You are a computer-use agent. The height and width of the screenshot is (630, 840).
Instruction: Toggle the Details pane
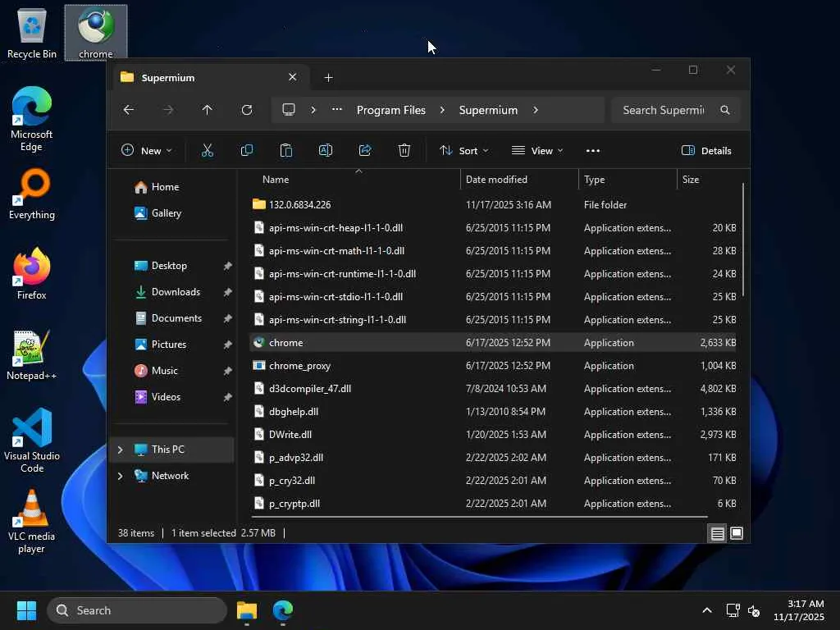pyautogui.click(x=706, y=151)
